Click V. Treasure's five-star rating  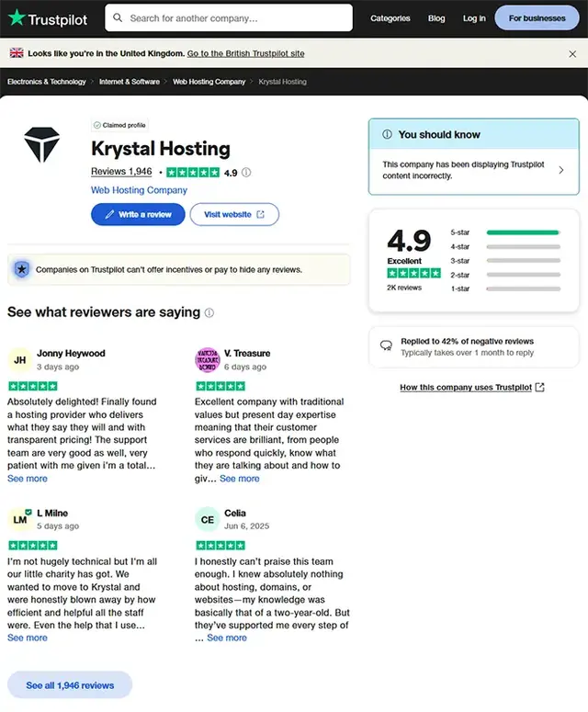[220, 387]
